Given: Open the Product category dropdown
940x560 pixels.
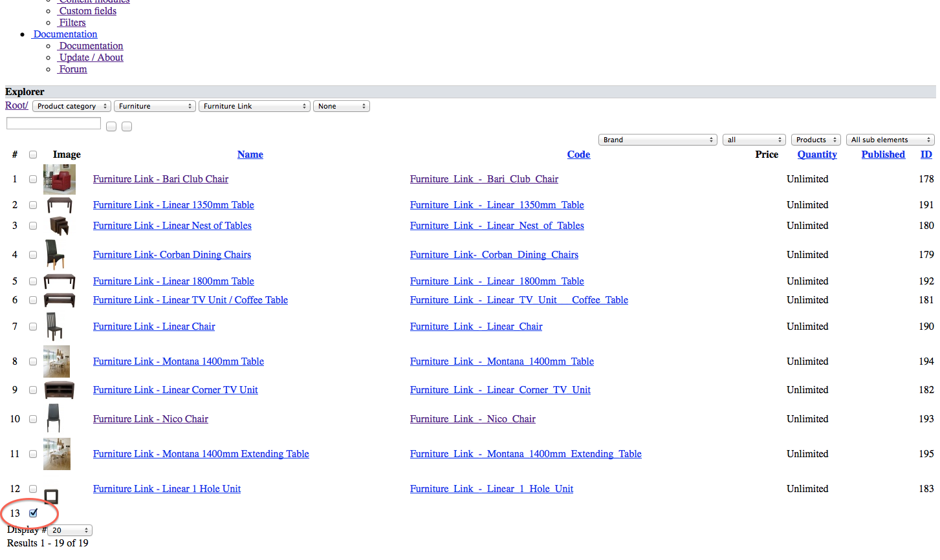Looking at the screenshot, I should 72,106.
